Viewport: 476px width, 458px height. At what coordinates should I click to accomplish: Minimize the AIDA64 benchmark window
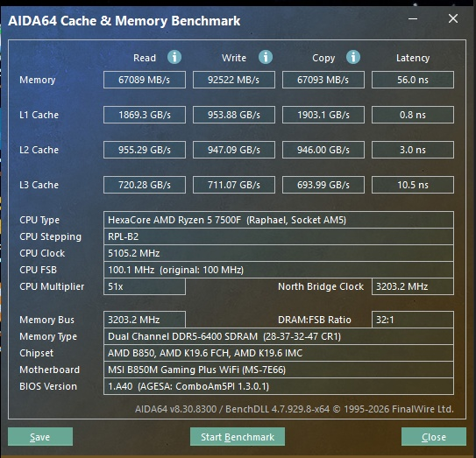click(413, 18)
